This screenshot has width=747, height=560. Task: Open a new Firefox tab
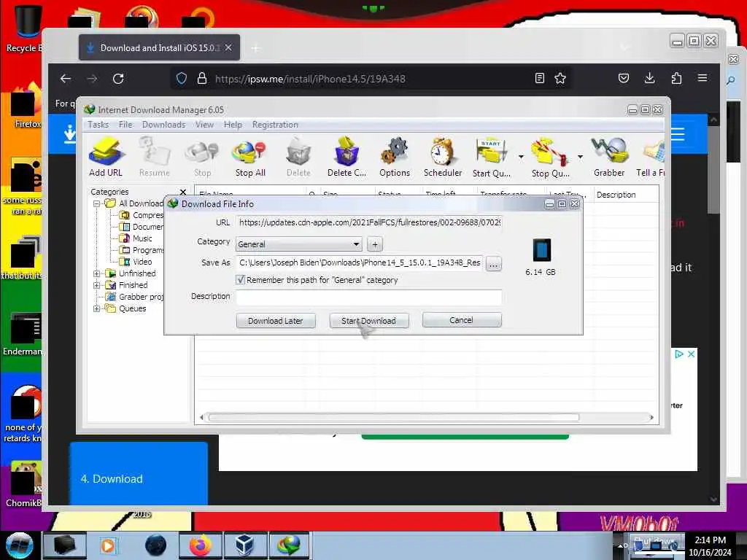click(256, 48)
